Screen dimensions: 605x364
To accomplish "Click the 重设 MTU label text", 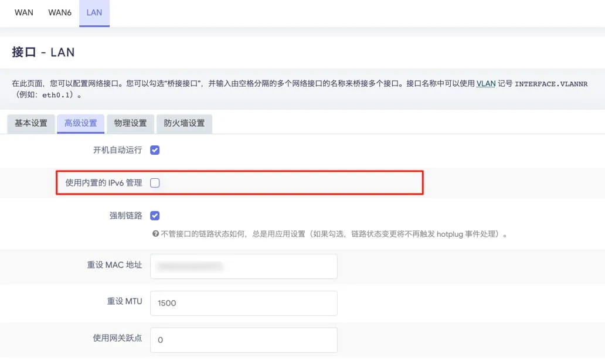I will click(x=124, y=301).
